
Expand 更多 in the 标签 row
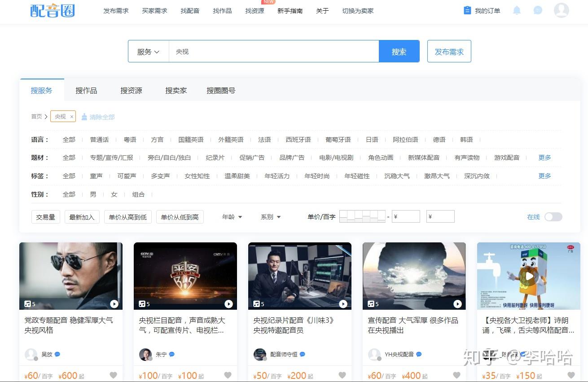pyautogui.click(x=544, y=176)
